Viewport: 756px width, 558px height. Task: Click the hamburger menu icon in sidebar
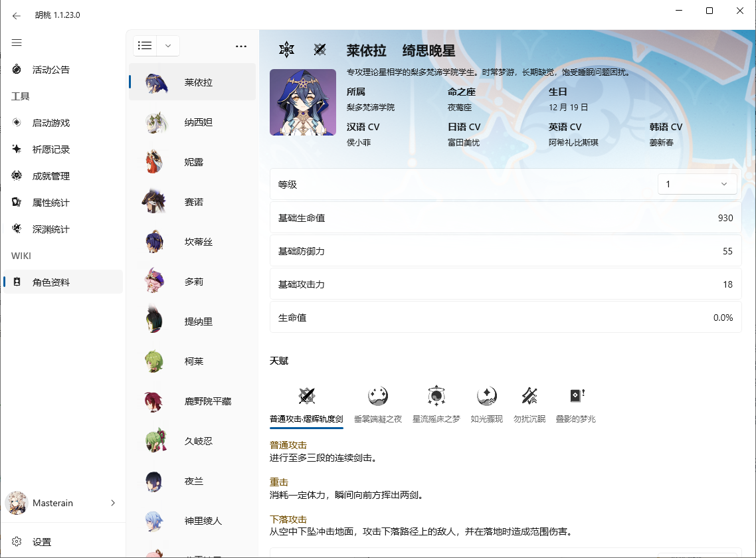click(x=17, y=43)
